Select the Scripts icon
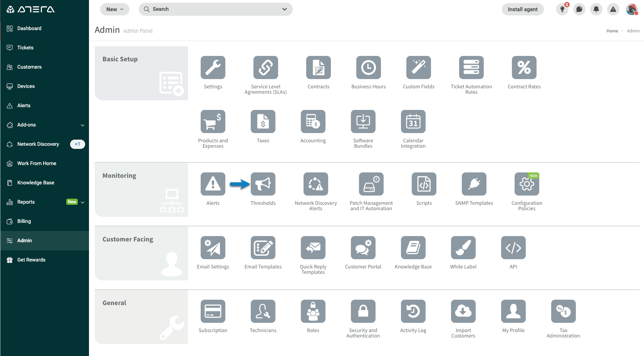 [x=424, y=184]
